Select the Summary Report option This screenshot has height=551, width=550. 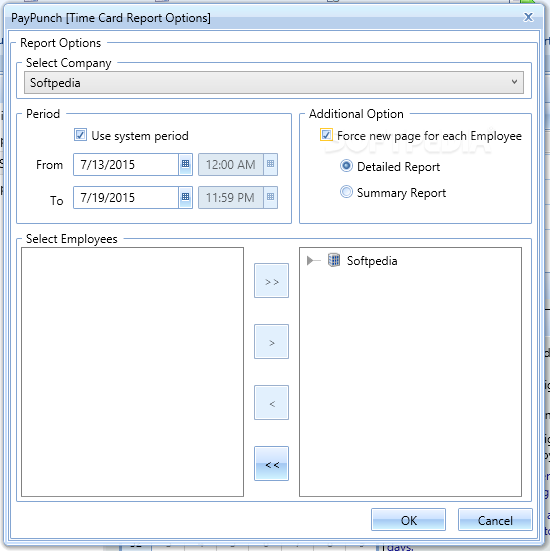(346, 192)
